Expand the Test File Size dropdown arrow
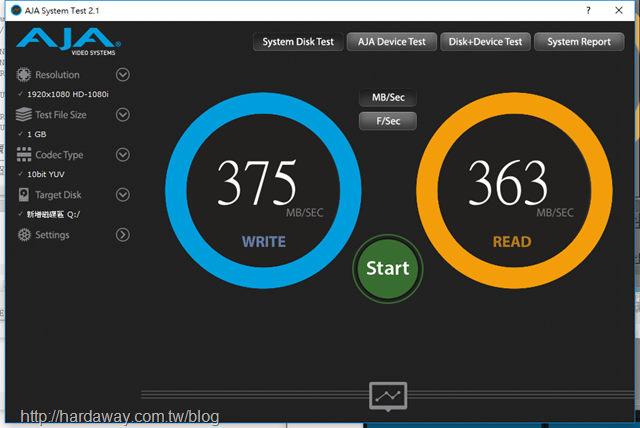The width and height of the screenshot is (640, 428). pyautogui.click(x=123, y=115)
